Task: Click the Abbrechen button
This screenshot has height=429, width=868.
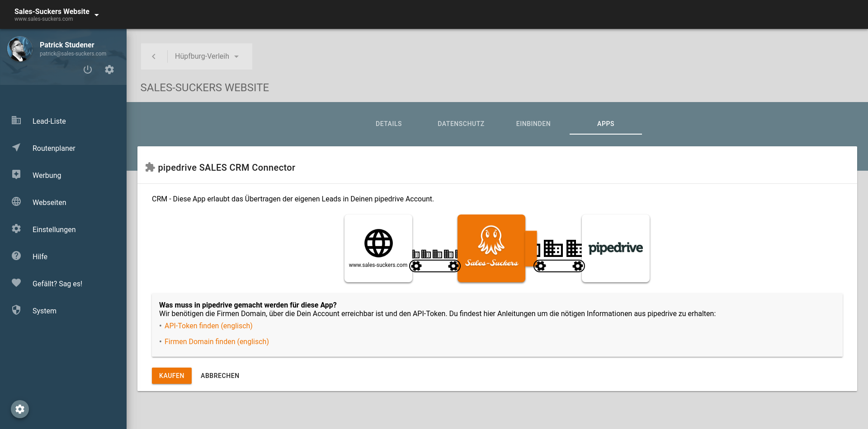Action: (220, 376)
